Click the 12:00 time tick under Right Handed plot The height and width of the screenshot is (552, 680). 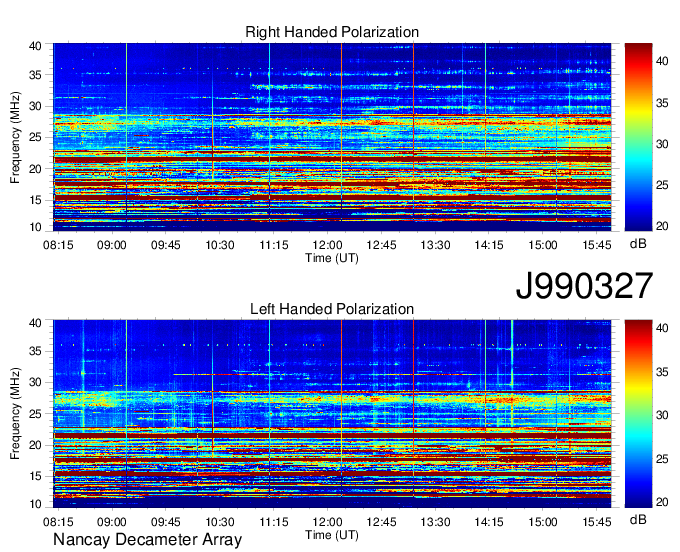click(327, 245)
